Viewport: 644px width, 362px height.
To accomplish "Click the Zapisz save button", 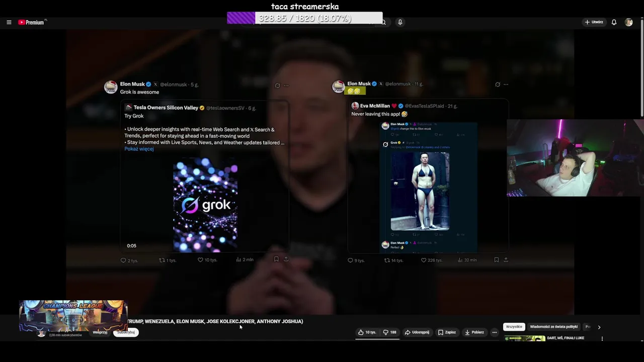I will point(447,332).
